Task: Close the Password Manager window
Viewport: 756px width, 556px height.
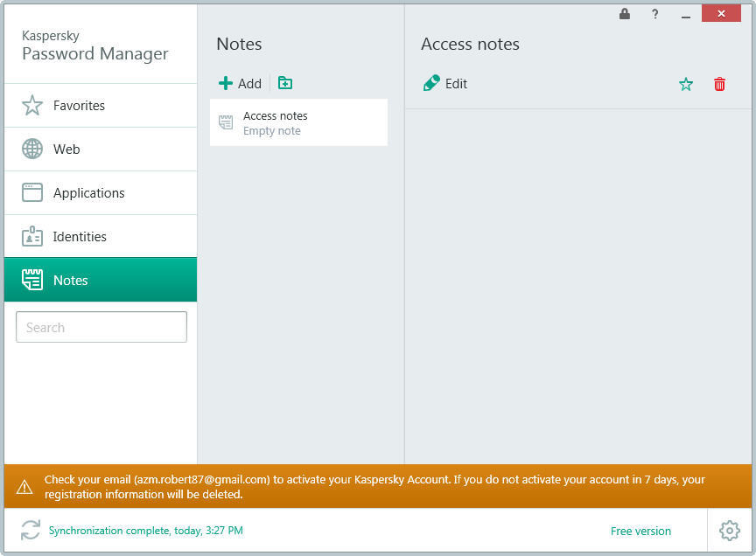Action: (721, 13)
